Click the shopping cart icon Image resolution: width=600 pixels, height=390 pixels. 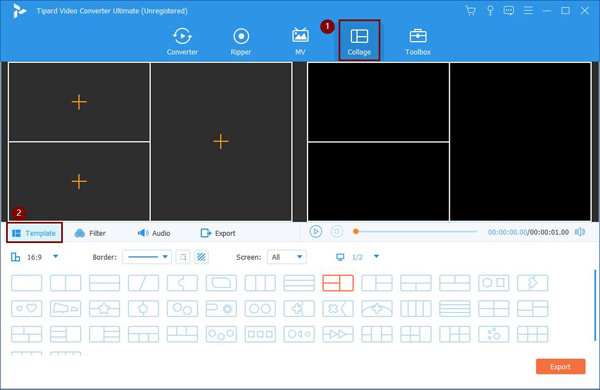[470, 11]
